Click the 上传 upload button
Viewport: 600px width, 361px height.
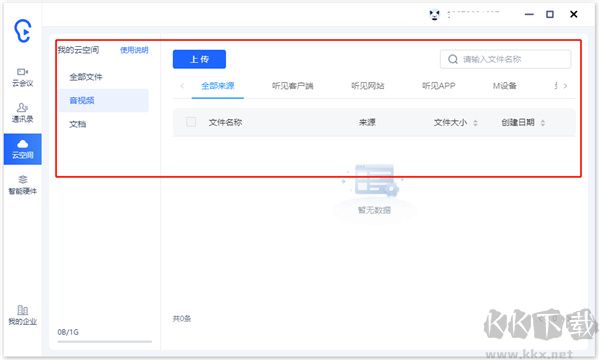(x=199, y=59)
